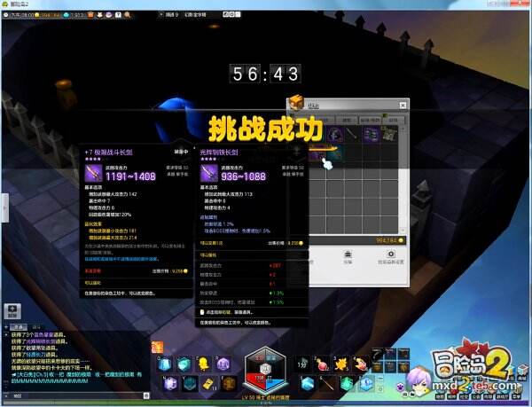Click the chat input field
The image size is (532, 407).
[x=76, y=395]
